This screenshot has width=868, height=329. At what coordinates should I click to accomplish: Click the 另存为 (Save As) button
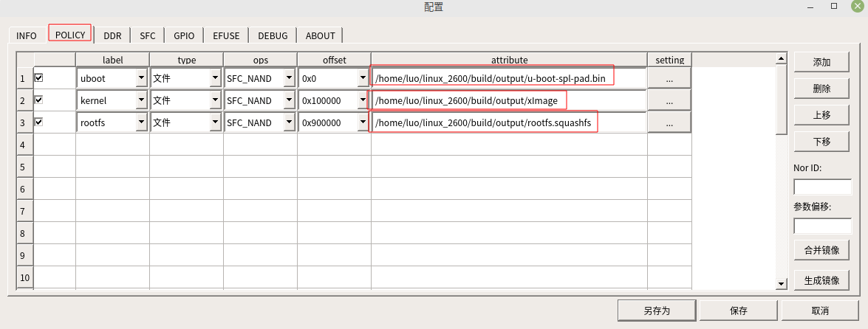(656, 311)
